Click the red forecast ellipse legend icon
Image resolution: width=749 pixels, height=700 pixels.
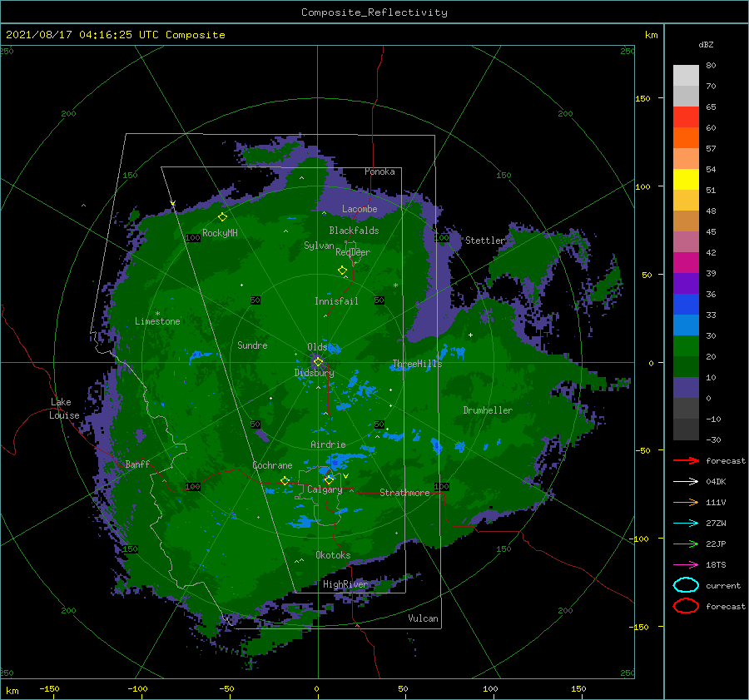coord(686,606)
